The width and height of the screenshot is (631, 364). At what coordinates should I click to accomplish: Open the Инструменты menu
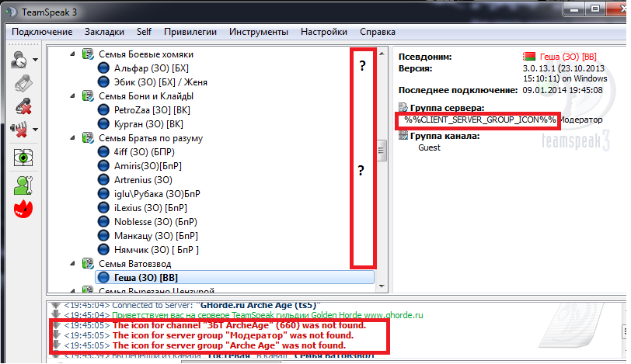[258, 32]
